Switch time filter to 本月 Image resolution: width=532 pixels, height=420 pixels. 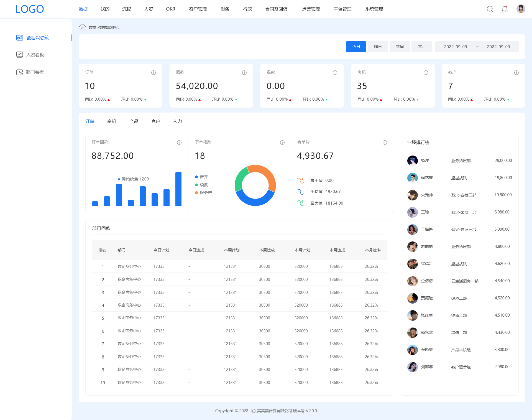click(421, 47)
